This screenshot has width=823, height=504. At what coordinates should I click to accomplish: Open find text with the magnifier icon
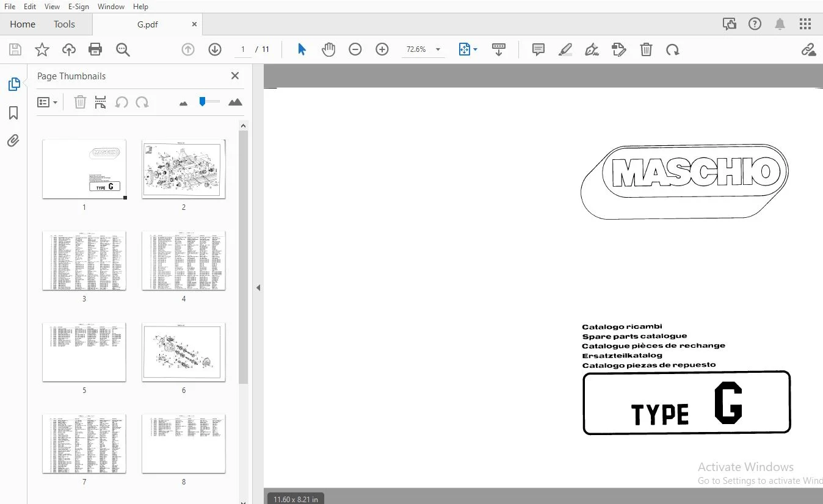coord(123,49)
